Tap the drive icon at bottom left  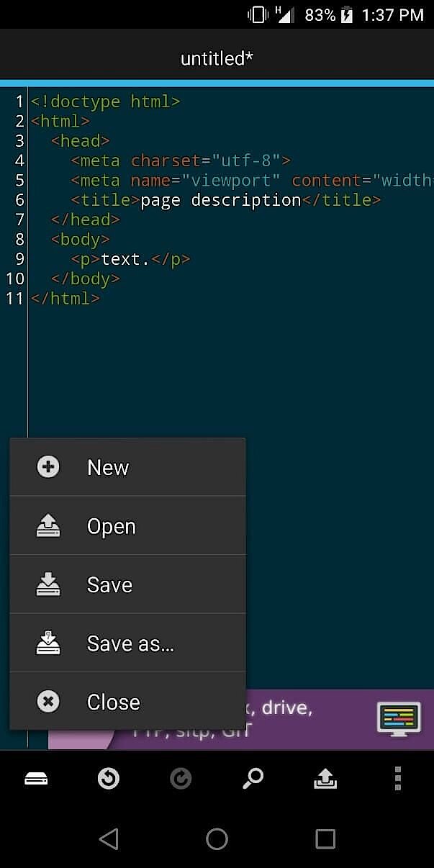(36, 778)
